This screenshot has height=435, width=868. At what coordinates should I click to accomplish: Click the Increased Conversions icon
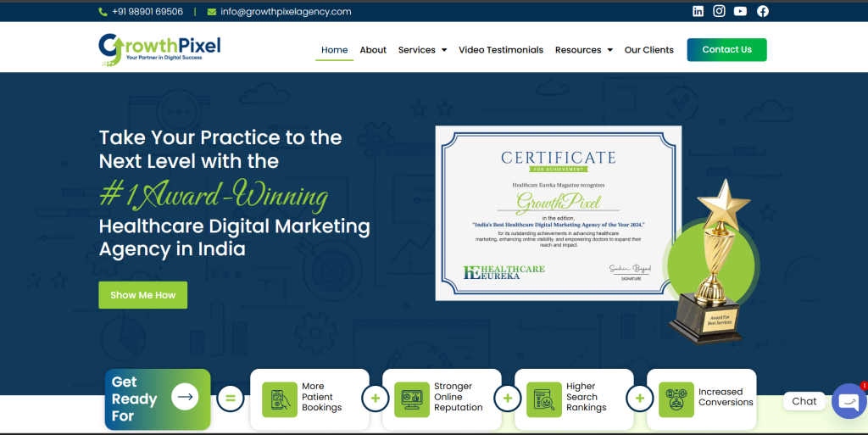(x=676, y=399)
